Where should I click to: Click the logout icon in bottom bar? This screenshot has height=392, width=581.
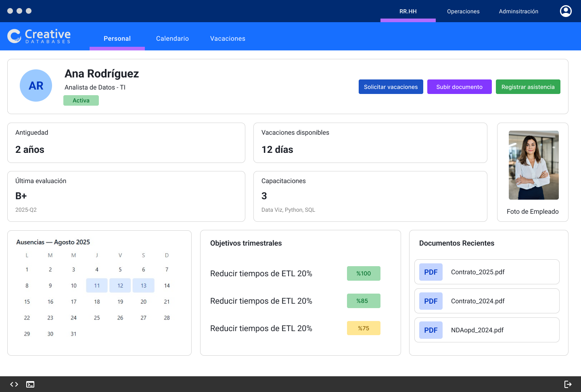tap(568, 384)
